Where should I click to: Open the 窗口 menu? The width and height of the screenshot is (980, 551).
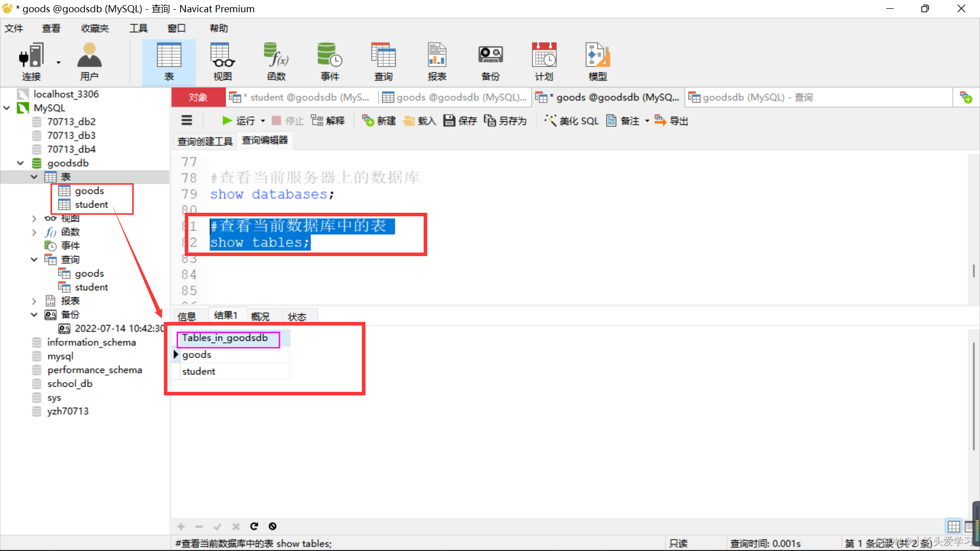tap(177, 28)
